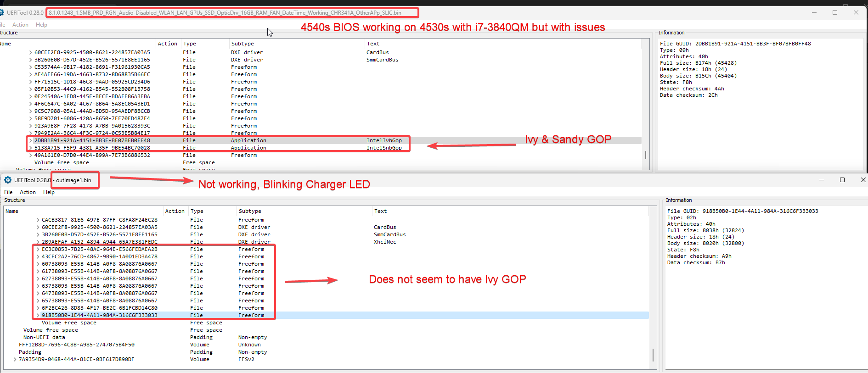Select the 0E24540A-1ED8-445E file row
Screen dimensions: 868x373
(x=321, y=96)
